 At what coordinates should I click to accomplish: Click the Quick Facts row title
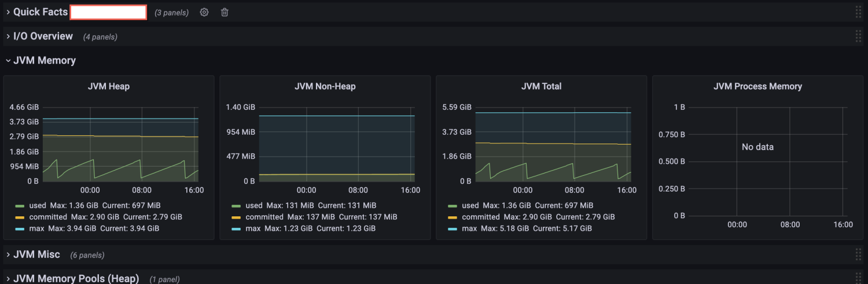click(x=41, y=12)
